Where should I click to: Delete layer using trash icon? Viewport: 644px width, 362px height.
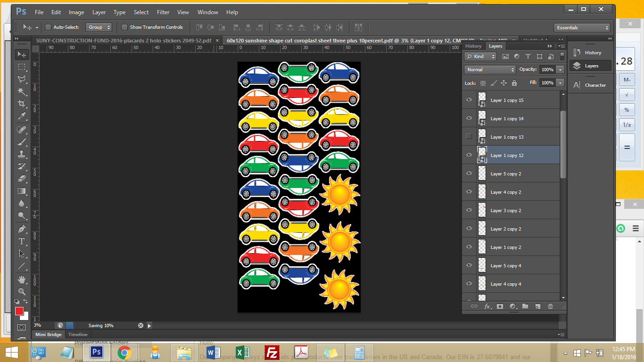click(550, 306)
